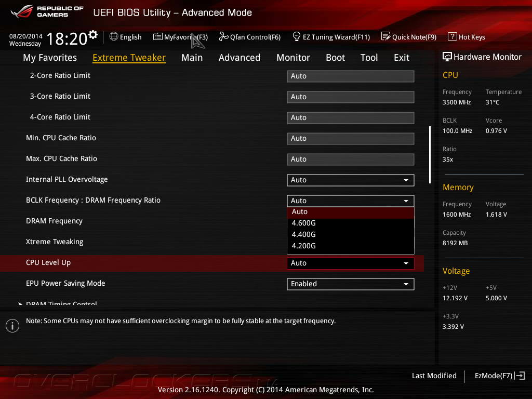Click the Vcore 0.976 V value
The image size is (532, 399).
496,130
